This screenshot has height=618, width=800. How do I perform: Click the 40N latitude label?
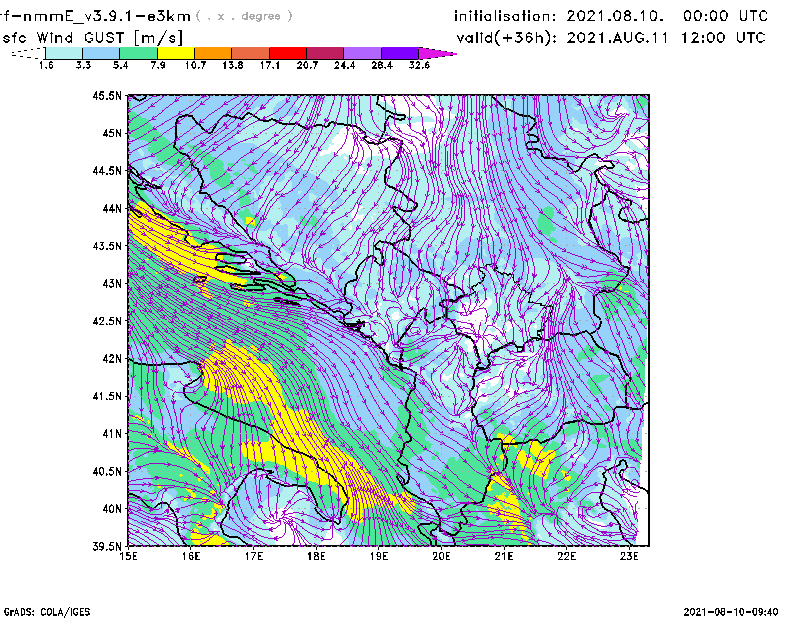pos(112,508)
